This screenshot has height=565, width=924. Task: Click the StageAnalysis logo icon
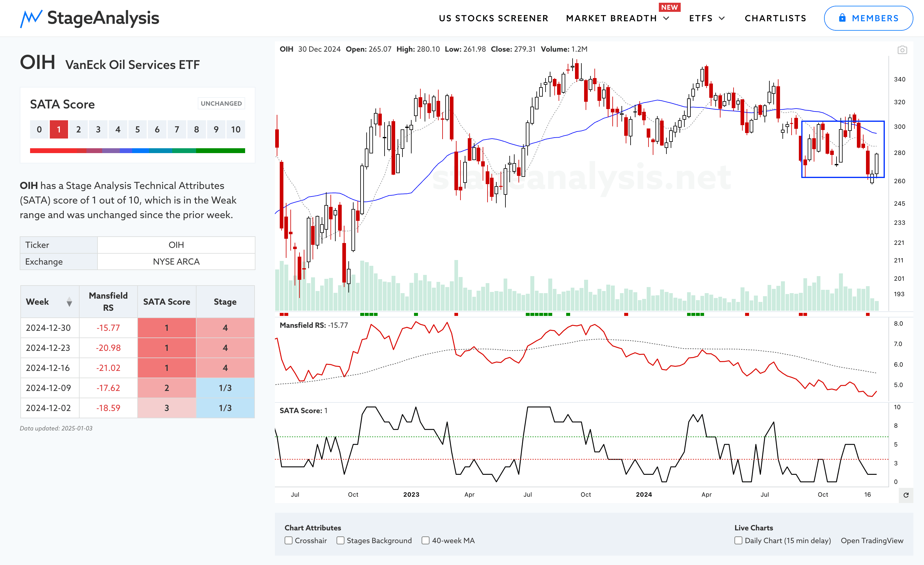pos(31,18)
